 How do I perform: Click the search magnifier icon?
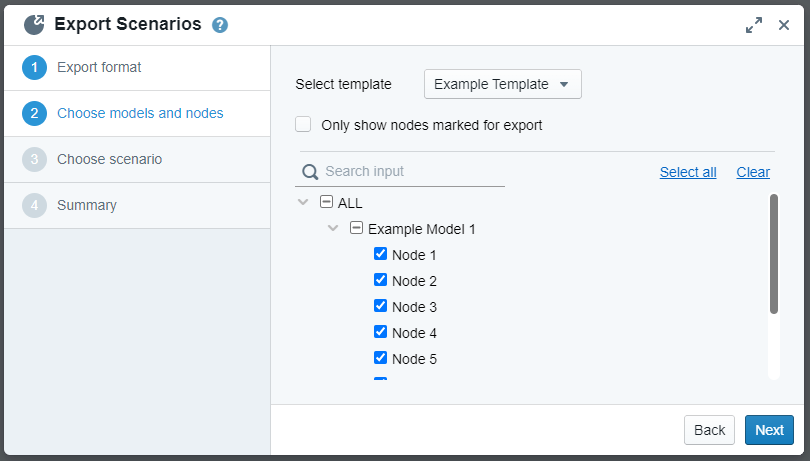(x=310, y=172)
